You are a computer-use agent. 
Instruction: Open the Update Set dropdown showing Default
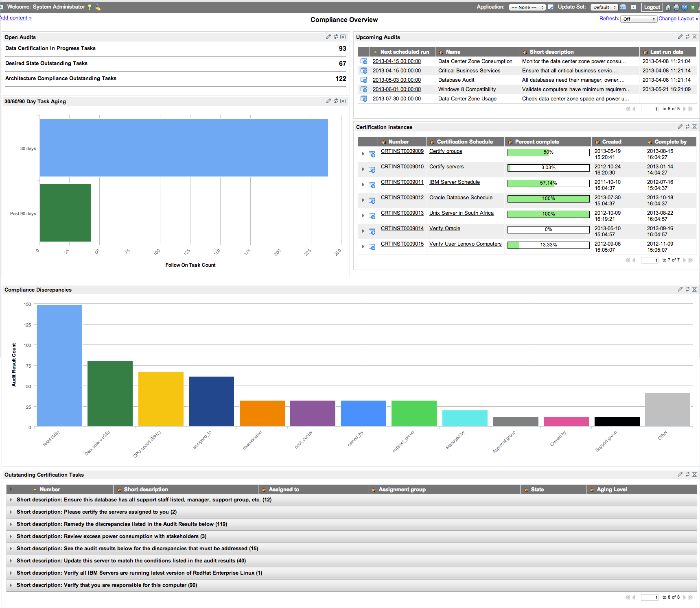pyautogui.click(x=604, y=7)
